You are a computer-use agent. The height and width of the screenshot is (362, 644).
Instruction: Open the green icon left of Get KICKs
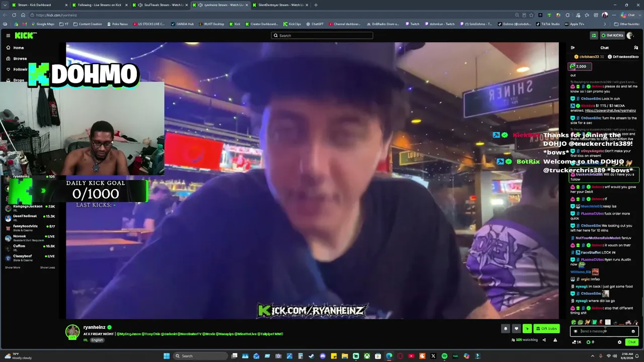tap(594, 35)
